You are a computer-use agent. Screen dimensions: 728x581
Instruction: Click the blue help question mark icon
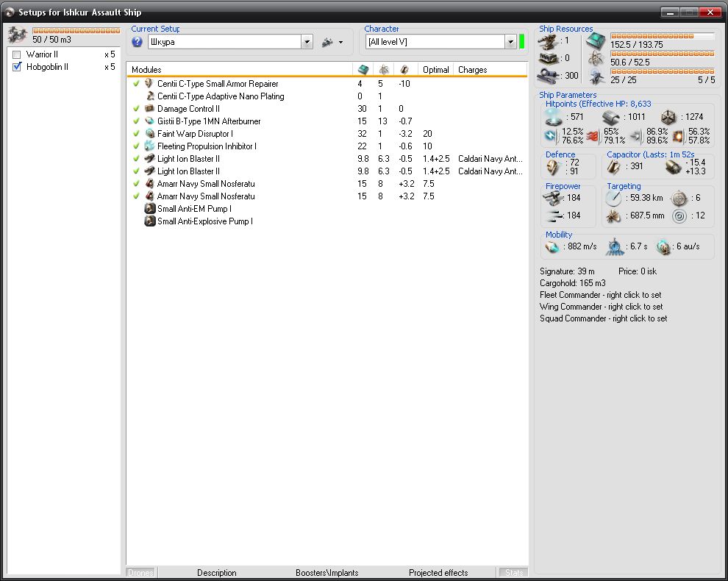pos(137,42)
